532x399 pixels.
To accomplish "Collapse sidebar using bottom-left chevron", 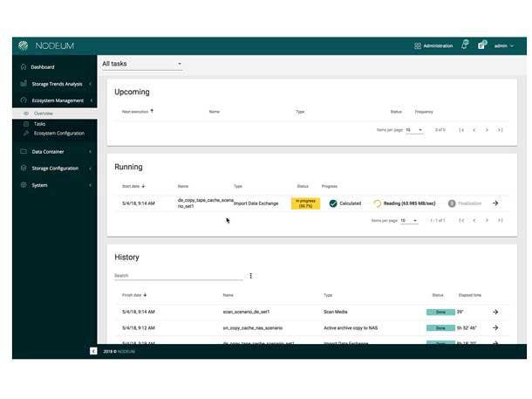I will click(94, 351).
